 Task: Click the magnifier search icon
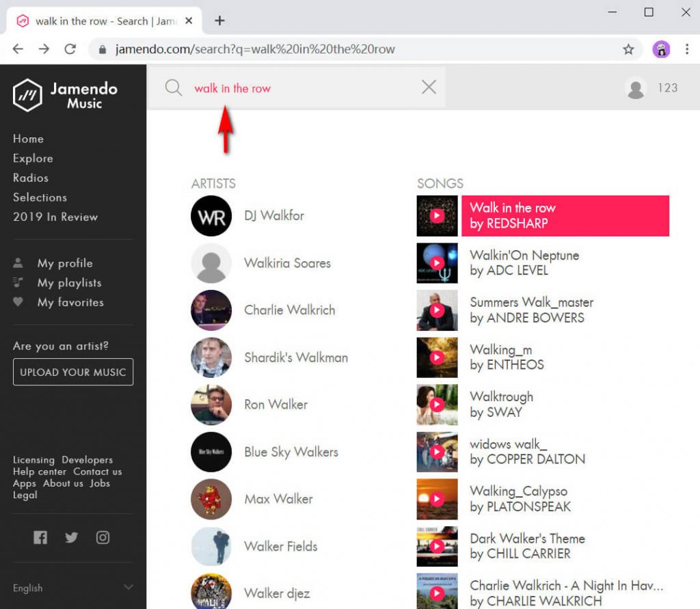(x=174, y=87)
